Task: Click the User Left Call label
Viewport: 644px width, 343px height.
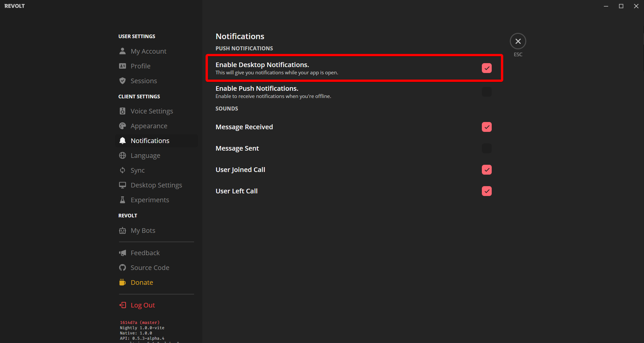Action: coord(236,191)
